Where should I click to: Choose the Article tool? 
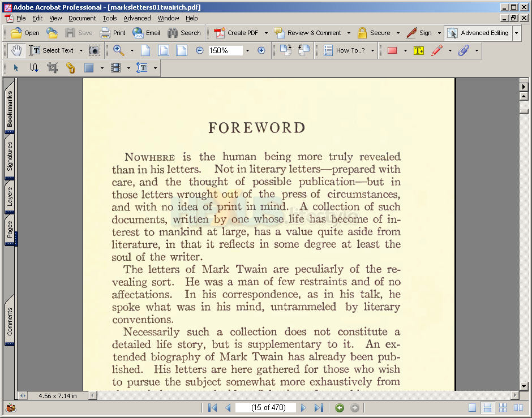(x=34, y=68)
